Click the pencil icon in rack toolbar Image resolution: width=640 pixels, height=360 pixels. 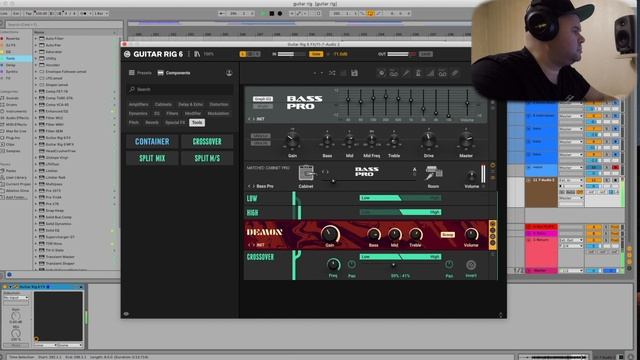(x=406, y=73)
